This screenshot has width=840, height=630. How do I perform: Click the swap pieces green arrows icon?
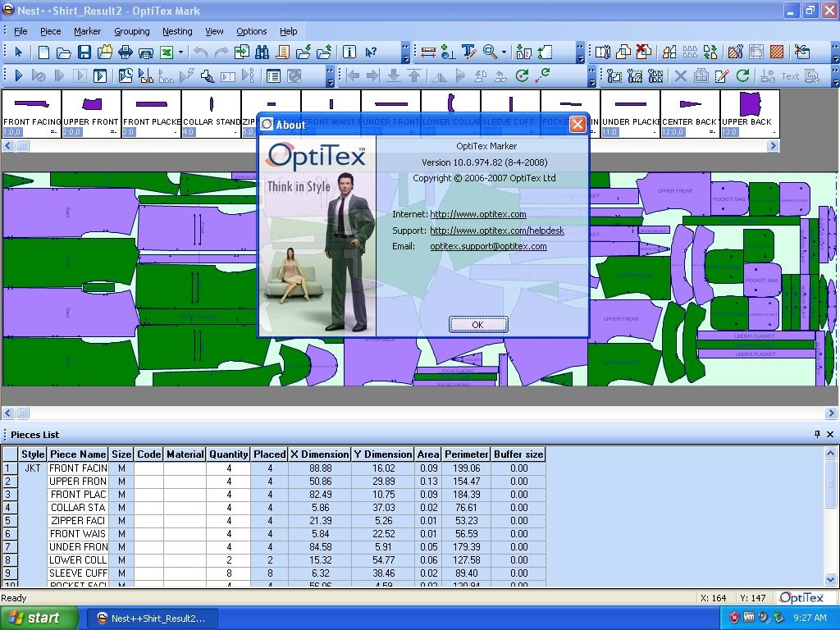point(710,52)
